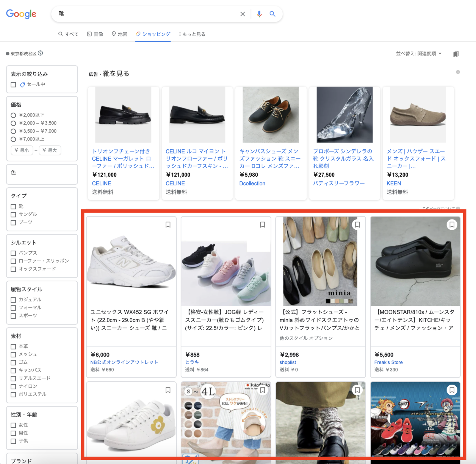The width and height of the screenshot is (476, 464).
Task: Bookmark the anime collaboration shoes product
Action: click(452, 390)
